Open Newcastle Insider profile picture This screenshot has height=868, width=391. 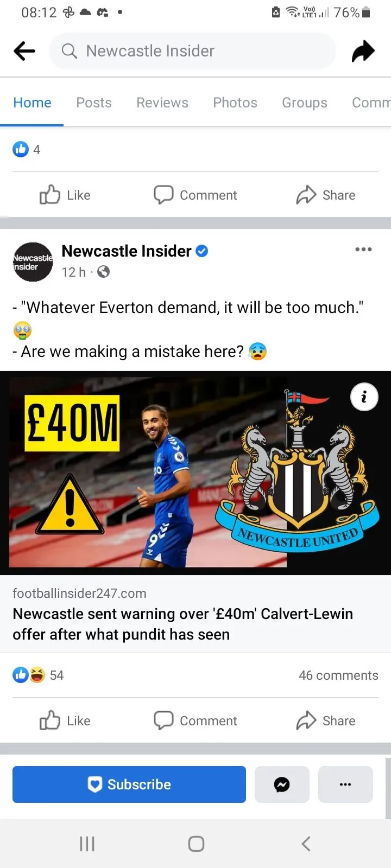(x=33, y=261)
